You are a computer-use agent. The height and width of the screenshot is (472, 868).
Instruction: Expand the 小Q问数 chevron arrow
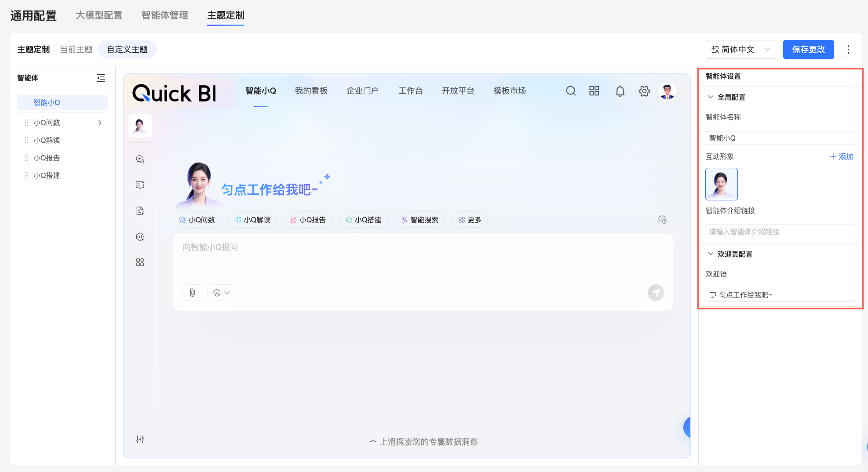pyautogui.click(x=100, y=123)
